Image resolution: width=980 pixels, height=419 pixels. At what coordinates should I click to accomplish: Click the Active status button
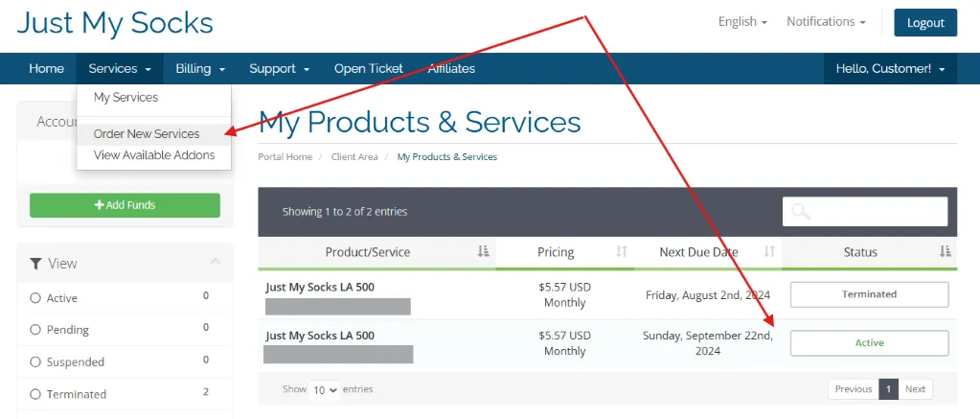870,343
